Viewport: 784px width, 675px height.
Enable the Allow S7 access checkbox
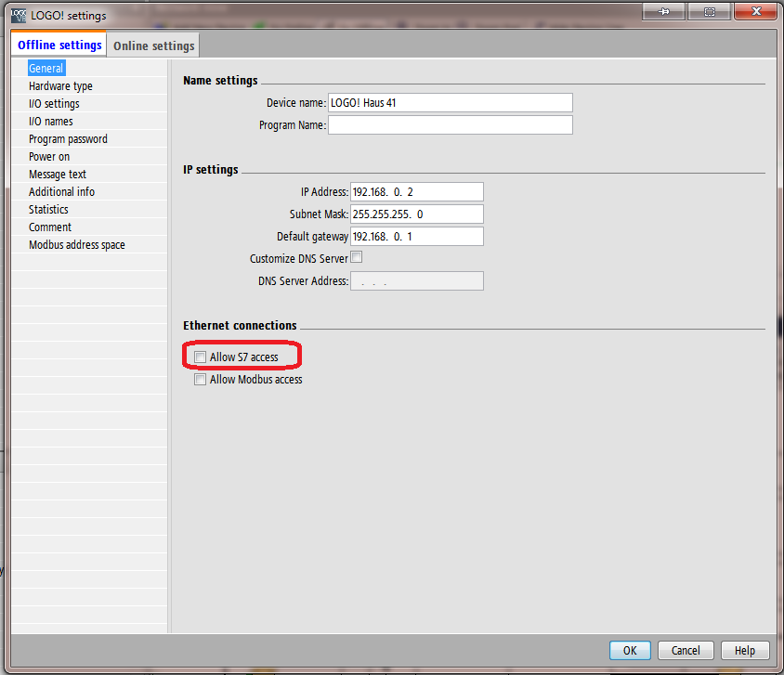coord(200,357)
